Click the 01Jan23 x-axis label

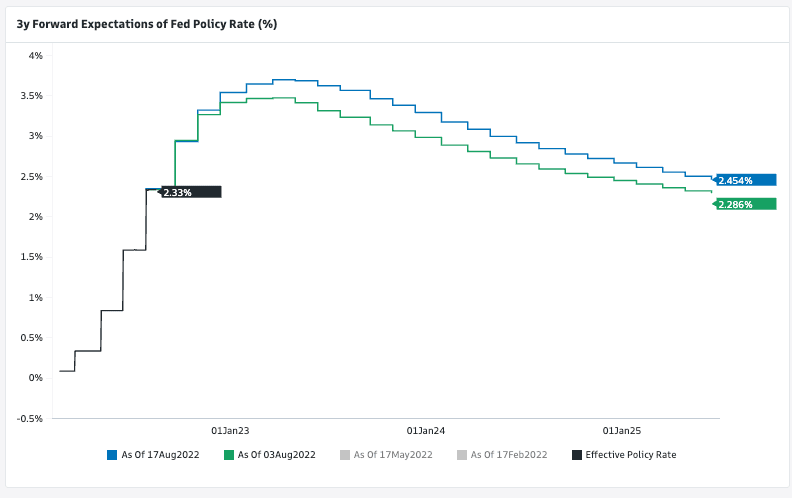pyautogui.click(x=230, y=431)
